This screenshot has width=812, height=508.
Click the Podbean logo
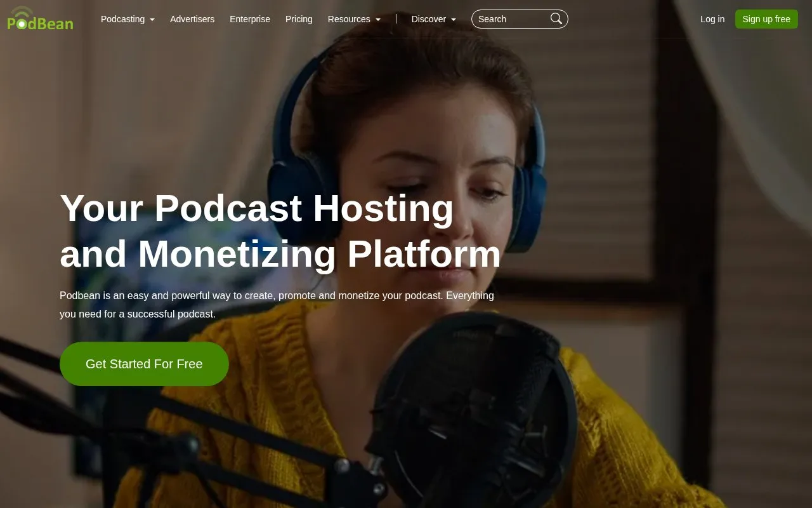(x=40, y=18)
